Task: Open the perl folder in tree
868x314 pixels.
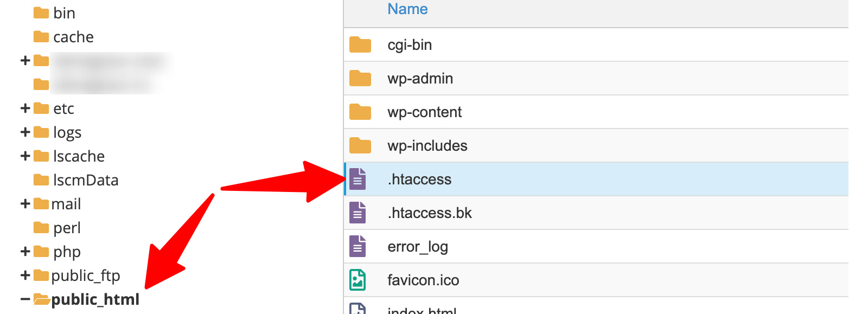Action: click(67, 228)
